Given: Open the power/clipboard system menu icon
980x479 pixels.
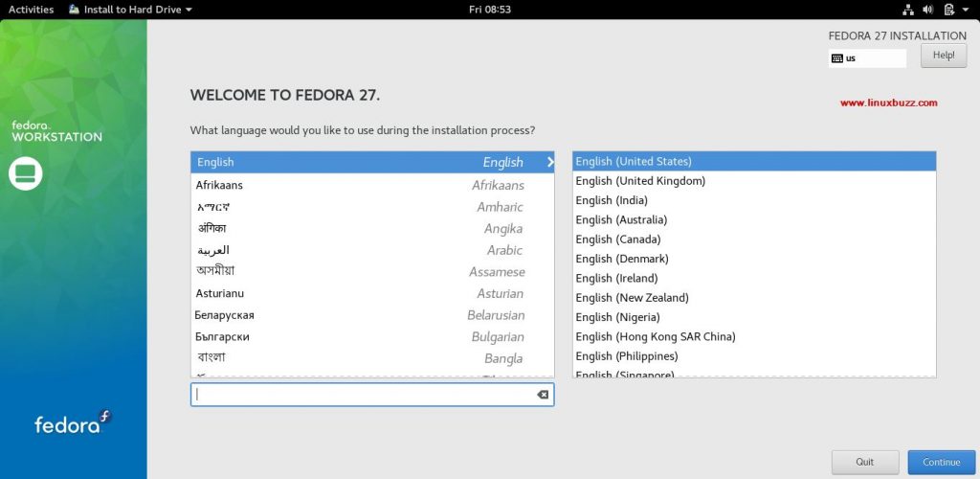Looking at the screenshot, I should click(x=948, y=10).
